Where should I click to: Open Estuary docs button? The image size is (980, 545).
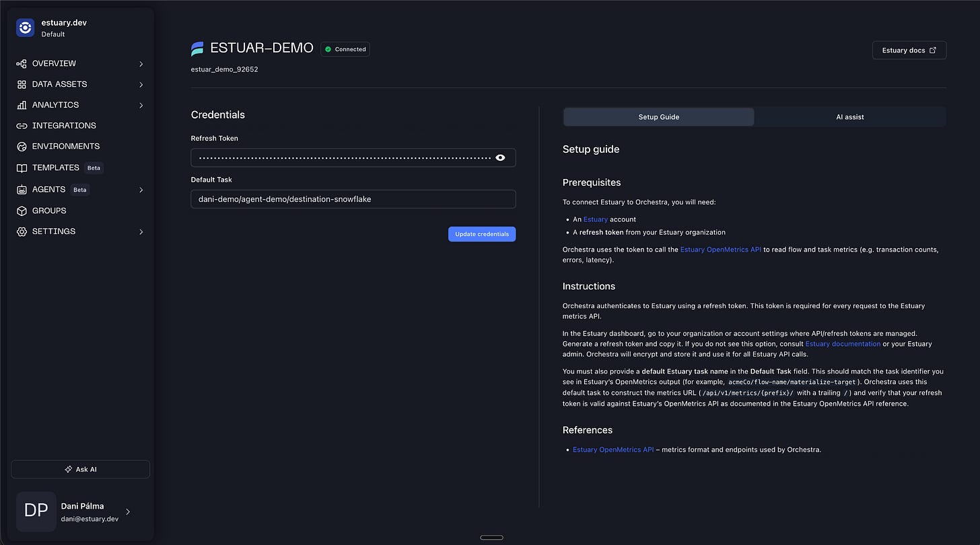[909, 50]
